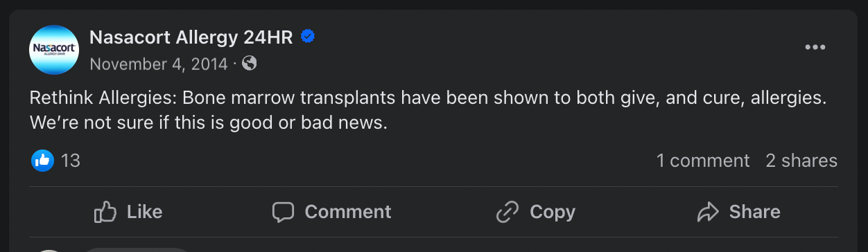This screenshot has width=868, height=252.
Task: Click the speech bubble Comment icon
Action: pyautogui.click(x=283, y=212)
